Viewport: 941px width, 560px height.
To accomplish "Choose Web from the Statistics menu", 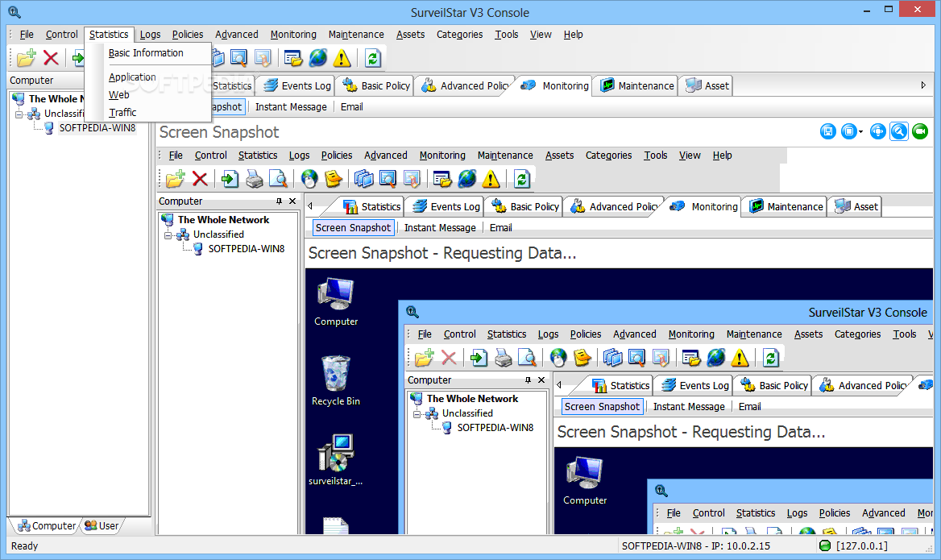I will click(118, 95).
